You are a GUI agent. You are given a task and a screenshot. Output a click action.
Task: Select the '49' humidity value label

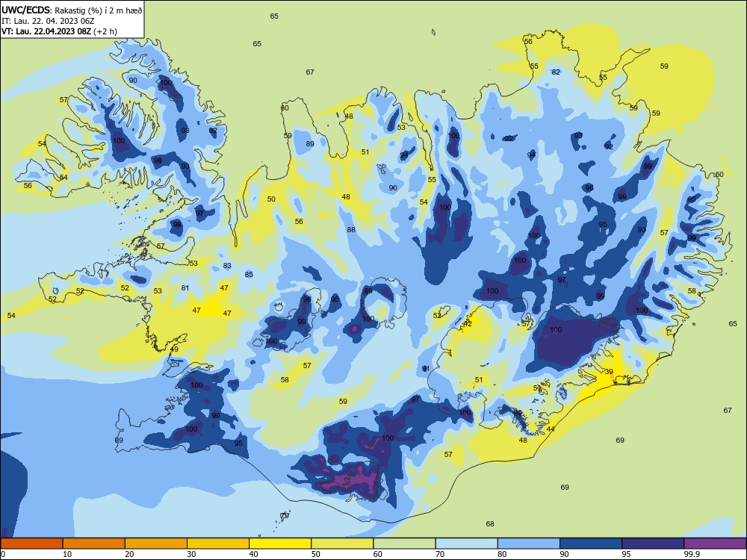tap(174, 349)
